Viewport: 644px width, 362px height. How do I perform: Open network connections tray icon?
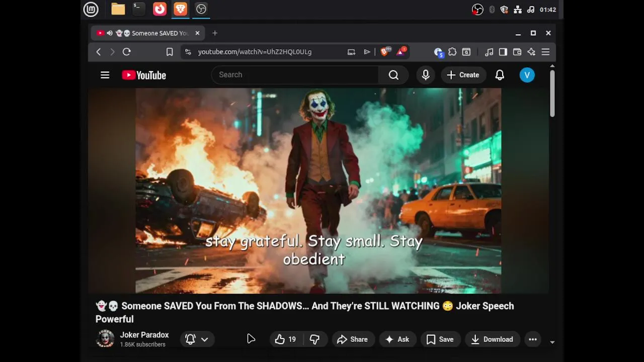pyautogui.click(x=518, y=10)
